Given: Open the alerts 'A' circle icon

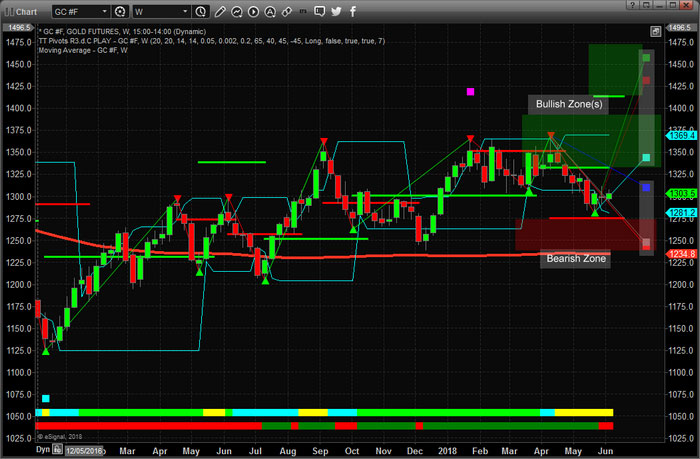Looking at the screenshot, I should coord(270,12).
